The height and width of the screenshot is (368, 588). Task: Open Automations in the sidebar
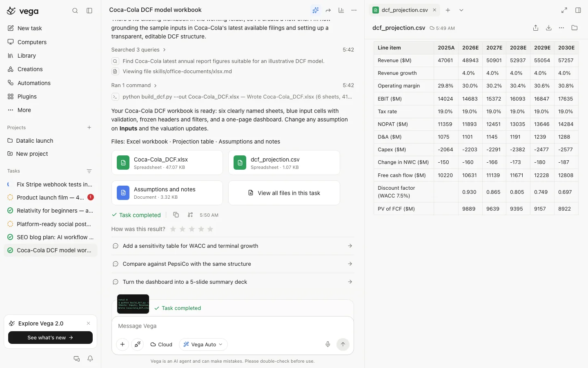(34, 83)
